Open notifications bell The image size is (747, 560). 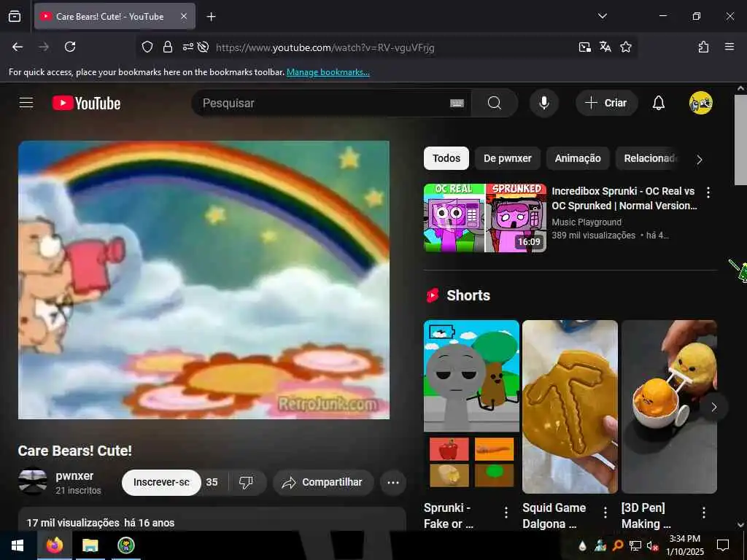[659, 103]
